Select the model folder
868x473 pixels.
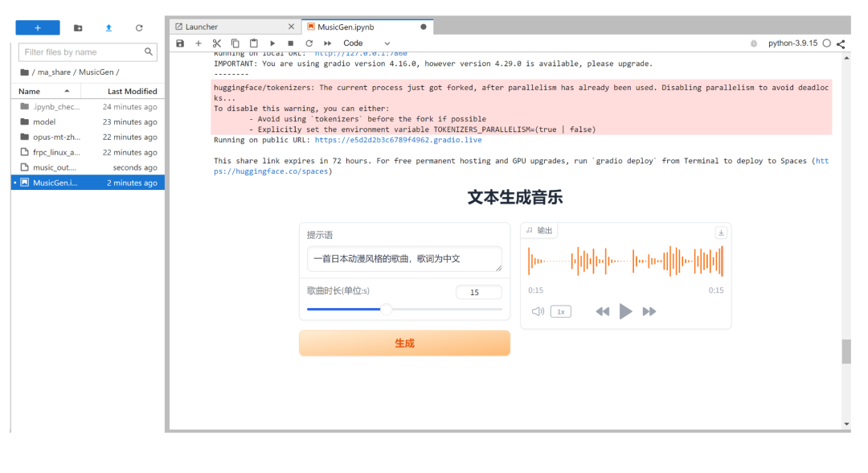[88, 121]
